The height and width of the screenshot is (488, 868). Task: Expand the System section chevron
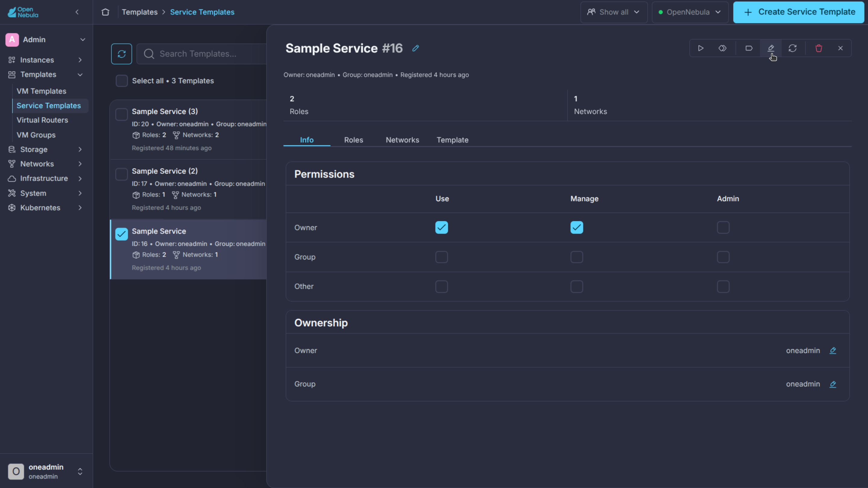coord(80,193)
